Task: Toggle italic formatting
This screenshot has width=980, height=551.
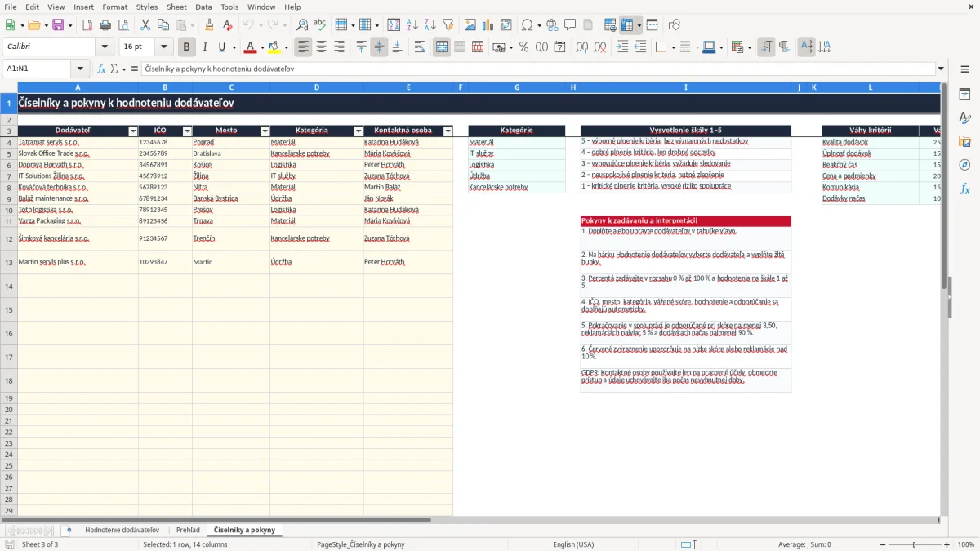Action: click(204, 47)
